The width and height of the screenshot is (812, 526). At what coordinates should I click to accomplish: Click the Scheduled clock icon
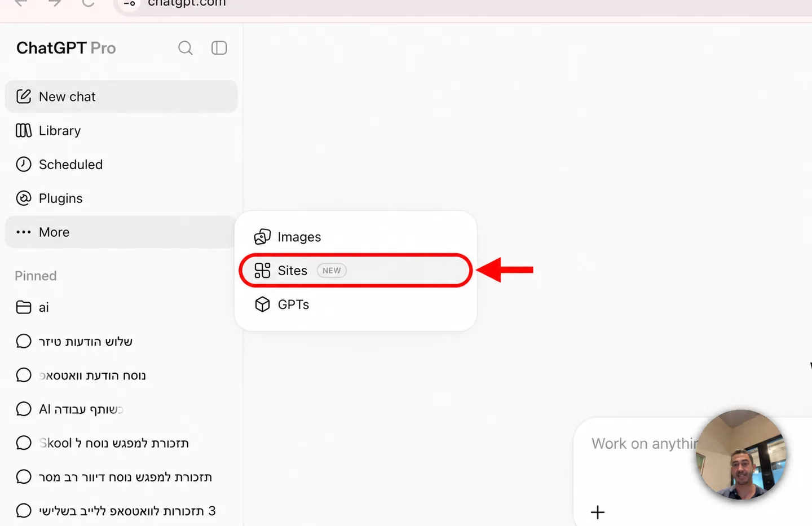[x=24, y=164]
